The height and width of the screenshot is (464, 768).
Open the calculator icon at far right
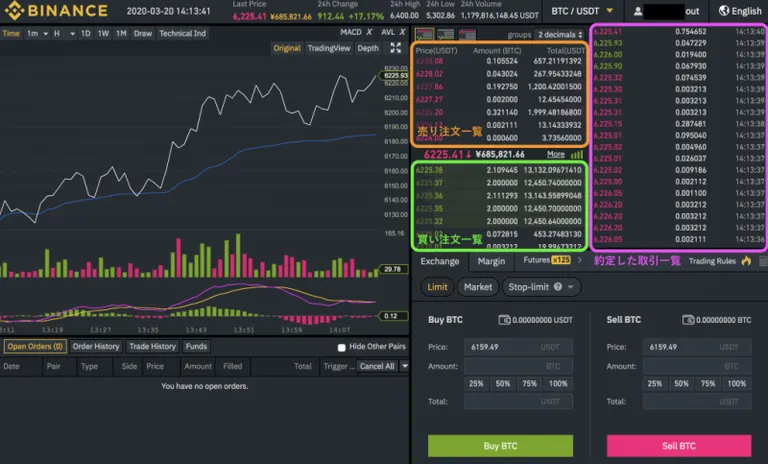[x=763, y=261]
